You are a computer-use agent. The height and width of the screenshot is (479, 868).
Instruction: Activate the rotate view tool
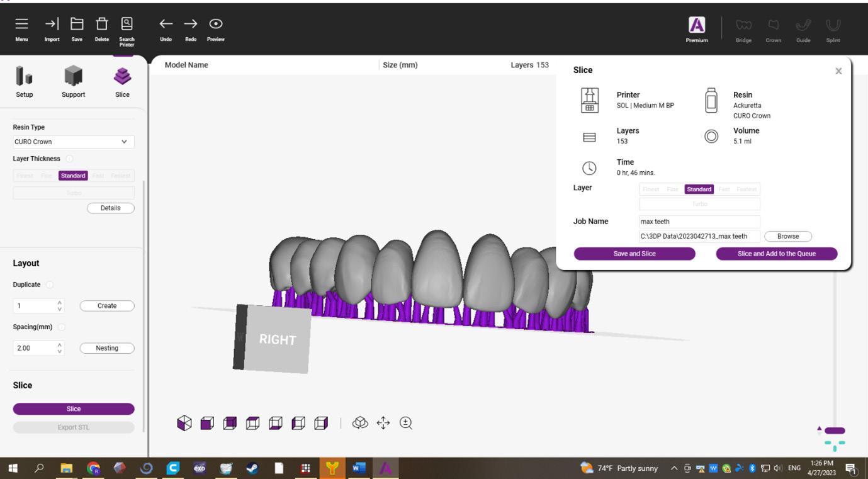click(x=360, y=423)
